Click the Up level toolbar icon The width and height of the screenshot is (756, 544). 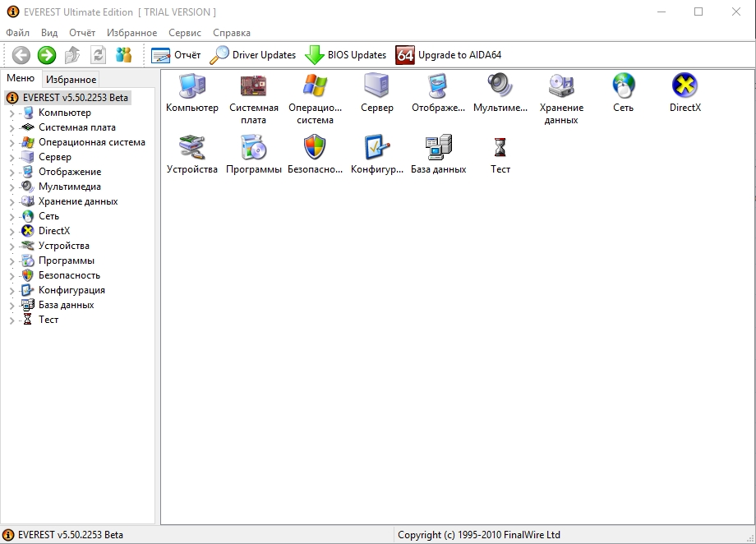pos(72,55)
